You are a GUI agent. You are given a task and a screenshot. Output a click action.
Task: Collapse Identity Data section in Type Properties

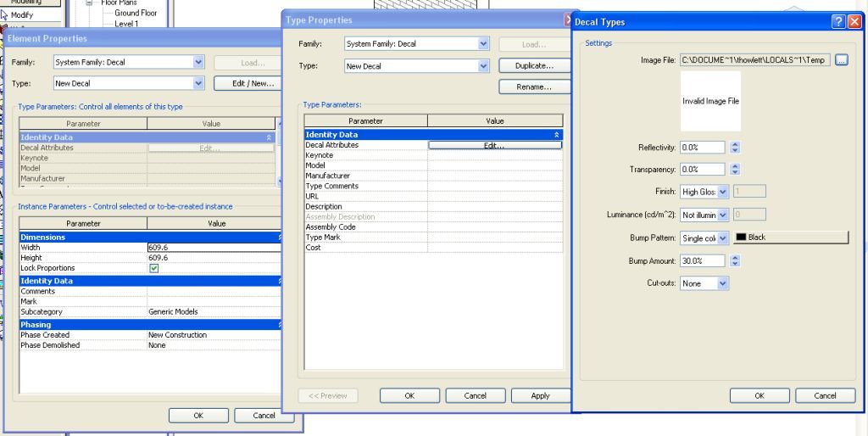click(x=556, y=135)
